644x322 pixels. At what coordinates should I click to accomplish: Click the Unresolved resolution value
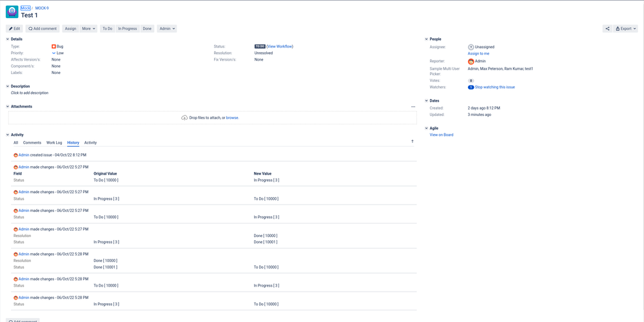[x=264, y=53]
